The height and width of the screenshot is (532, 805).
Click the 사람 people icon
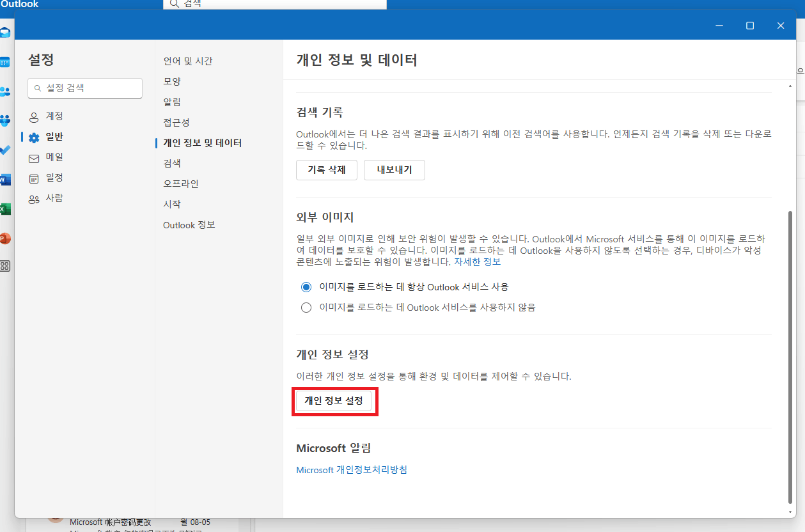(34, 199)
